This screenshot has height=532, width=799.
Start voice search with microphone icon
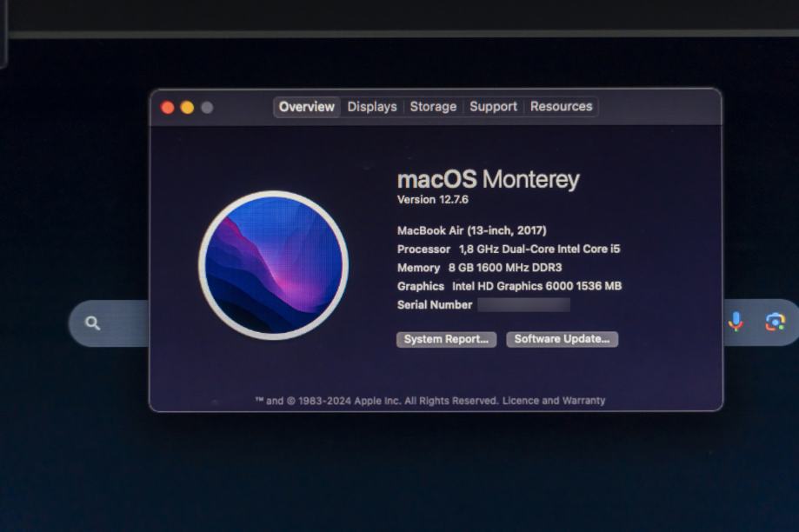[736, 322]
